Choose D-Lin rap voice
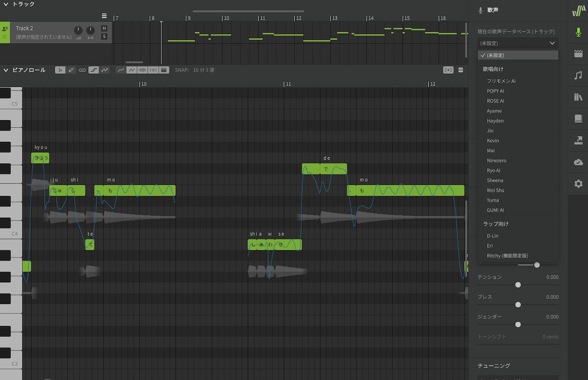This screenshot has height=380, width=588. click(x=493, y=236)
